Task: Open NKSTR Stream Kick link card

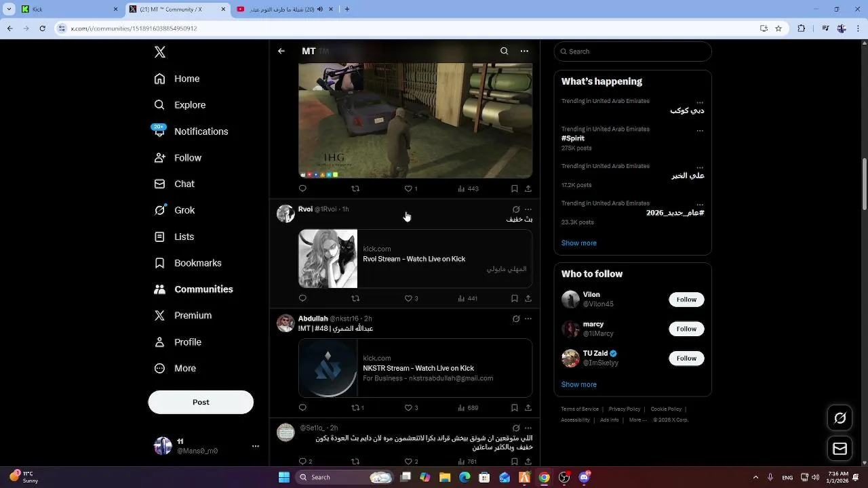Action: 415,368
